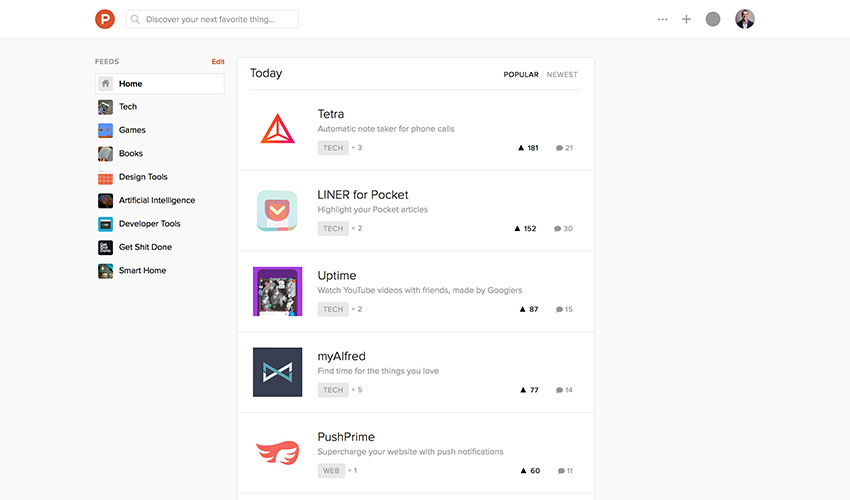
Task: Open the gray notifications circle
Action: (713, 19)
